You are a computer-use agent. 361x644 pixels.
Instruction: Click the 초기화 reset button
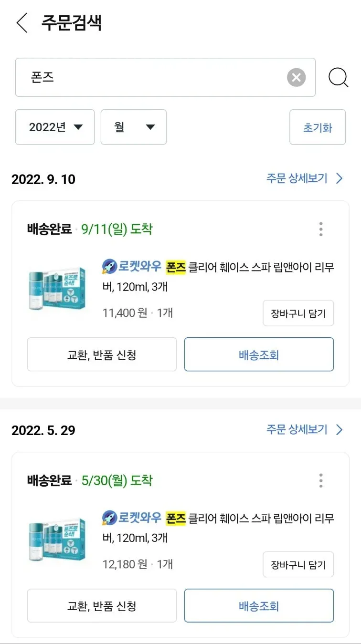[x=318, y=127]
